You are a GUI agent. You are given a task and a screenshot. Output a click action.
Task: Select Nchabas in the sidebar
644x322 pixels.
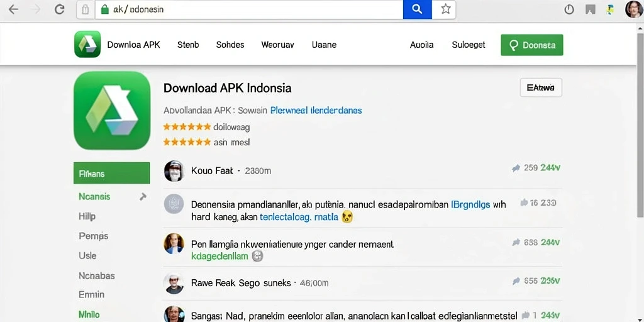(96, 275)
